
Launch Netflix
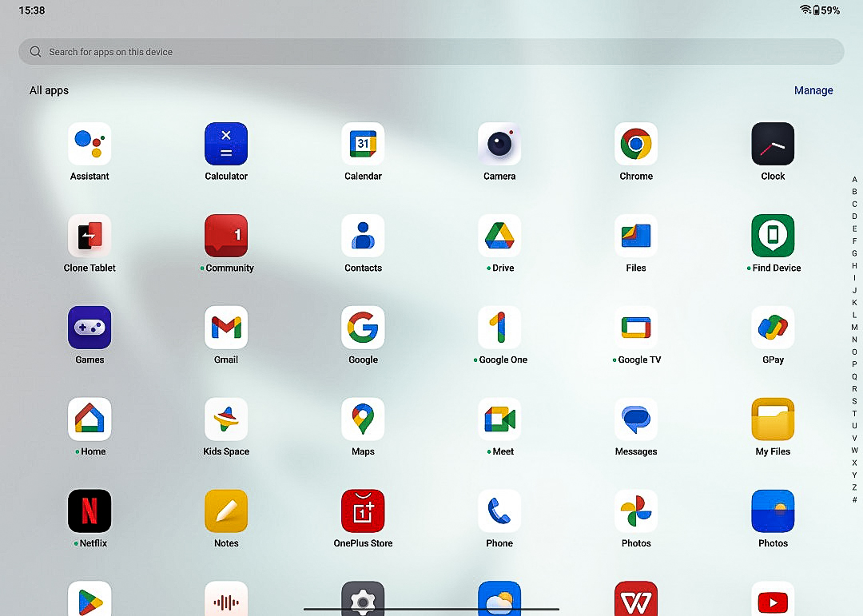[89, 511]
